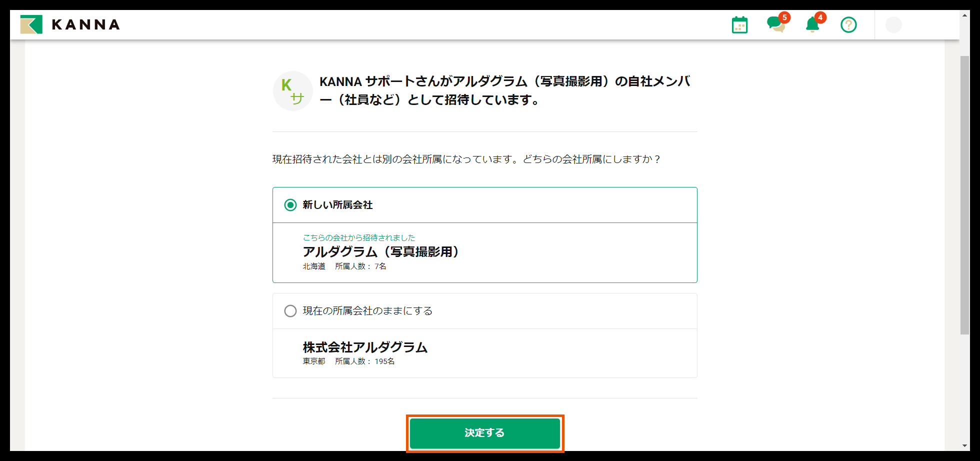This screenshot has width=980, height=461.
Task: Open the user profile avatar menu
Action: 893,25
